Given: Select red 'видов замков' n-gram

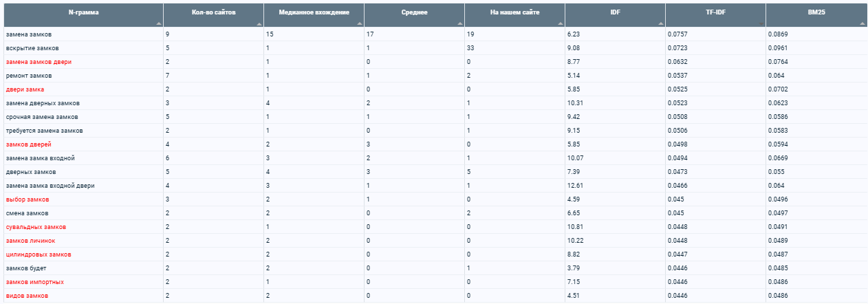Looking at the screenshot, I should 27,296.
